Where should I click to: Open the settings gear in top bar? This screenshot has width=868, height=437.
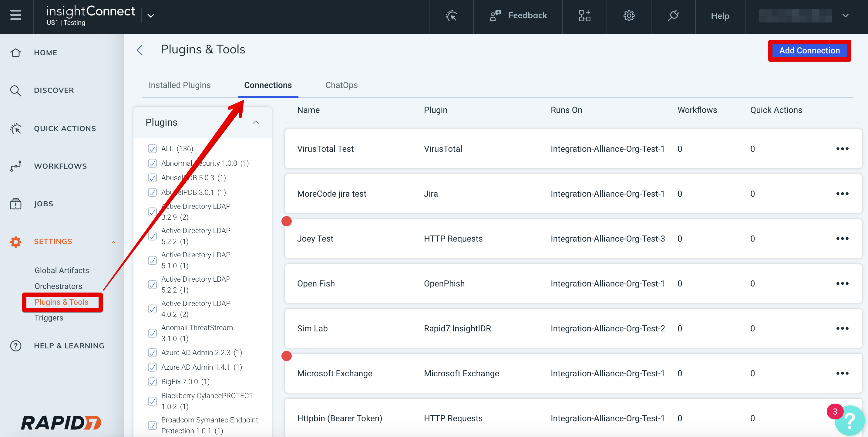point(629,15)
